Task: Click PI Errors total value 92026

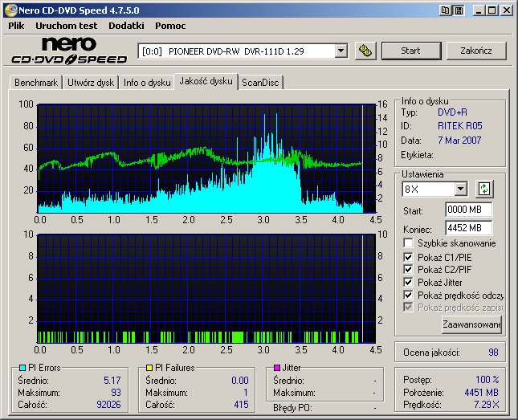Action: pos(108,405)
